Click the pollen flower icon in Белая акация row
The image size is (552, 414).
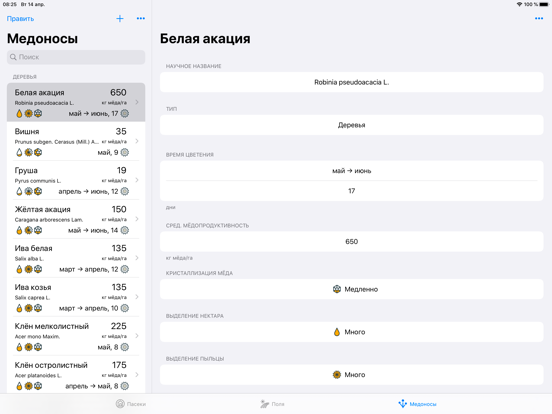29,113
